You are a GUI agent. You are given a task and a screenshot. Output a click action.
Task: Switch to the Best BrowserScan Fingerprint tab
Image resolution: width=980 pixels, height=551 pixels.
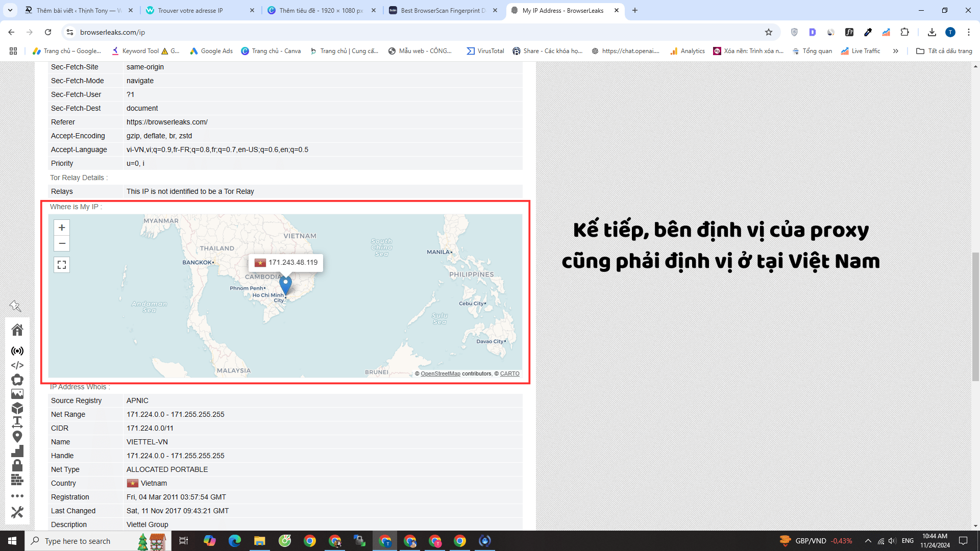pyautogui.click(x=440, y=10)
